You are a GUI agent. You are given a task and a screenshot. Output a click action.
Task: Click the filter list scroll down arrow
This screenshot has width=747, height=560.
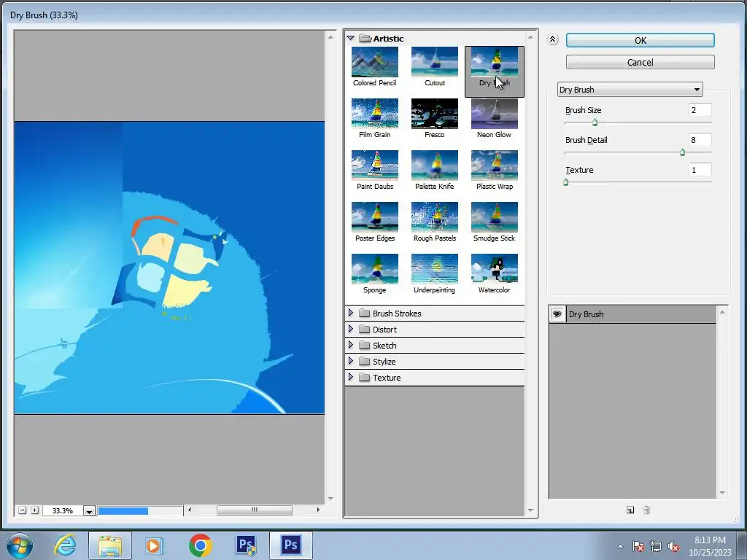[x=531, y=510]
